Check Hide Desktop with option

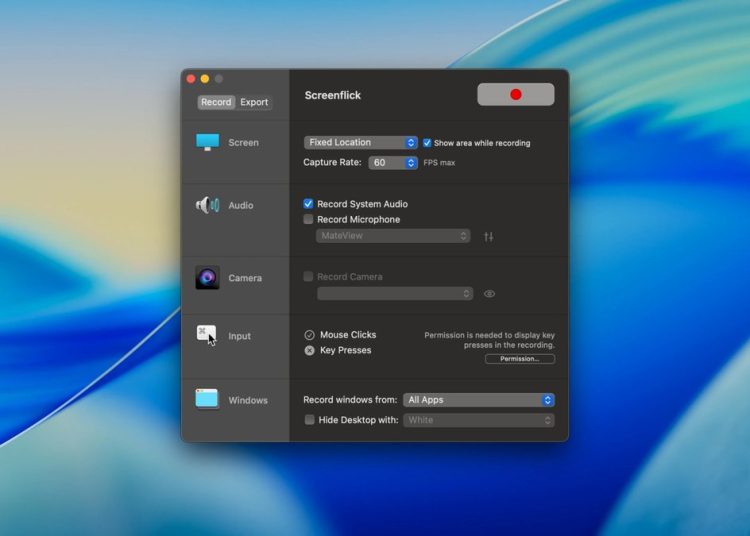[x=309, y=420]
